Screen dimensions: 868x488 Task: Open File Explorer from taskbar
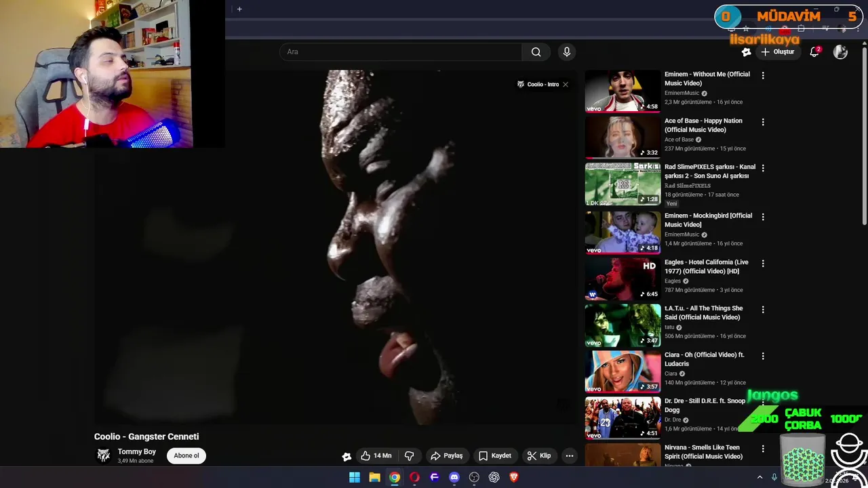point(374,477)
